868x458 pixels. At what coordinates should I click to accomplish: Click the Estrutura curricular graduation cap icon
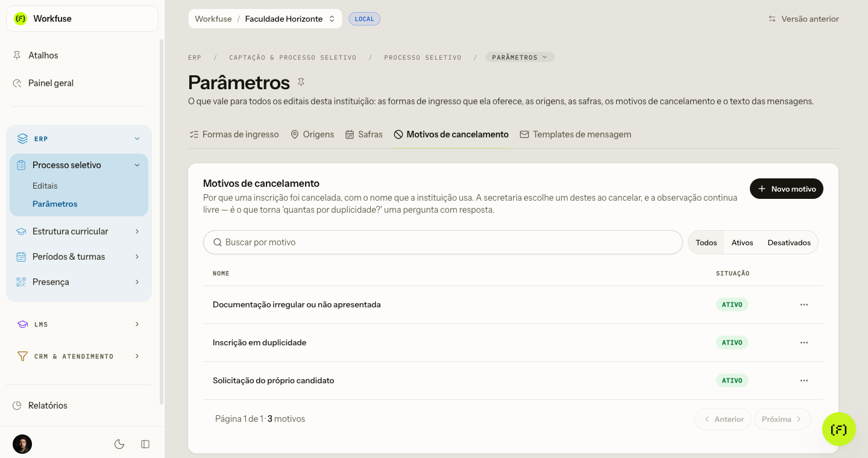click(21, 231)
